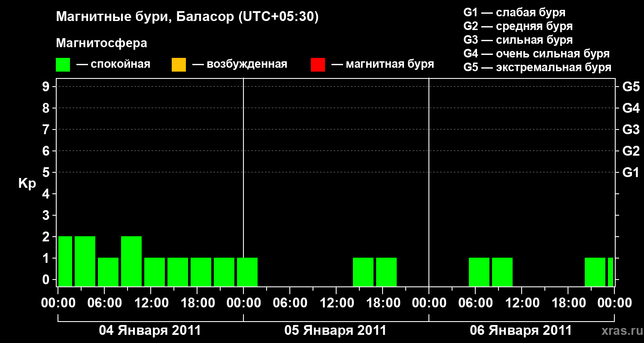Image resolution: width=644 pixels, height=343 pixels.
Task: Click the '12:00' tick label of 05 Января
Action: coord(336,303)
